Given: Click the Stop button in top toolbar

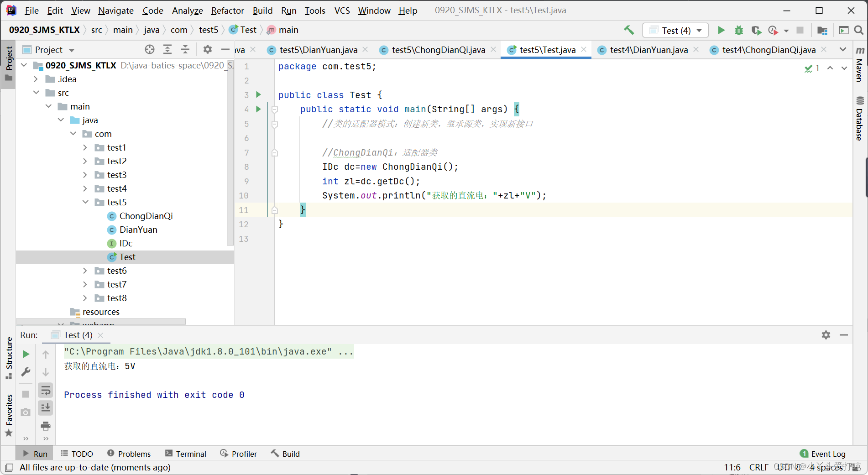Looking at the screenshot, I should tap(800, 30).
